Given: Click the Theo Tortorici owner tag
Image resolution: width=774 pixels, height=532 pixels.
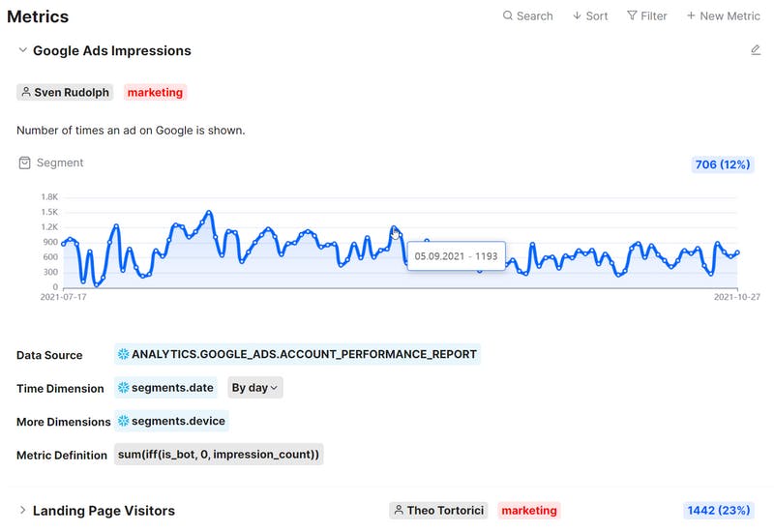Looking at the screenshot, I should 439,510.
